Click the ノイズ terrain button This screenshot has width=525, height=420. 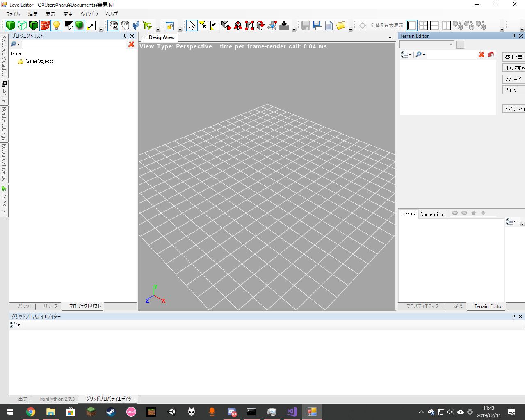click(x=514, y=90)
